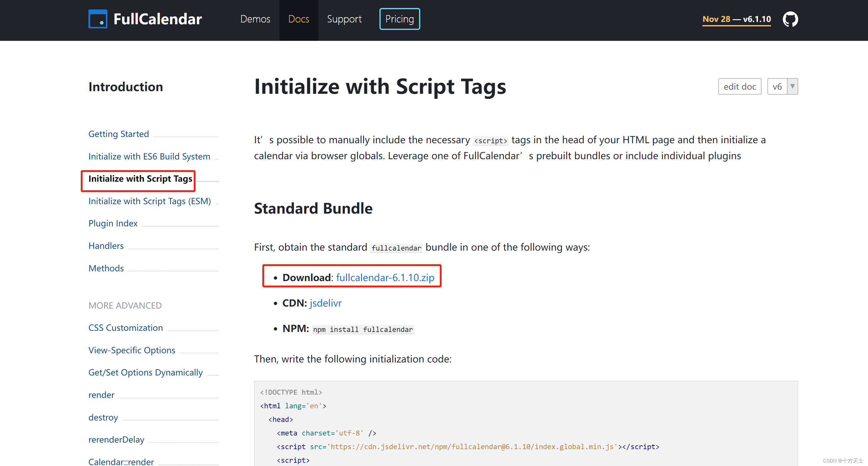This screenshot has width=868, height=466.
Task: Navigate to Initialize with ES6 Build System
Action: coord(149,156)
